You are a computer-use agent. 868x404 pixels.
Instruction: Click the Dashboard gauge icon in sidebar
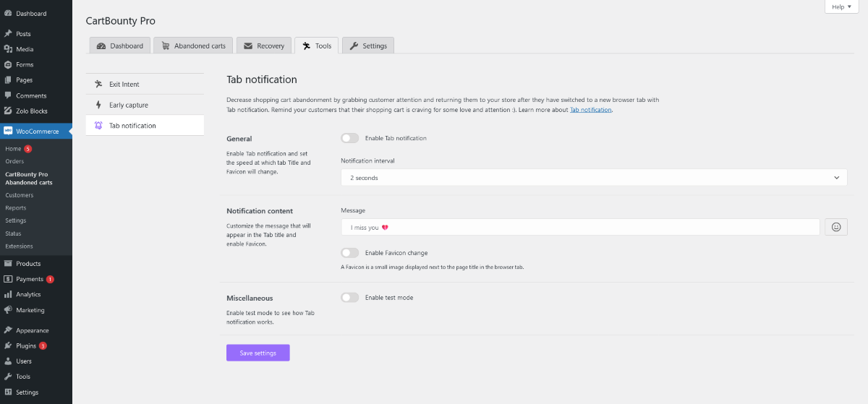7,13
